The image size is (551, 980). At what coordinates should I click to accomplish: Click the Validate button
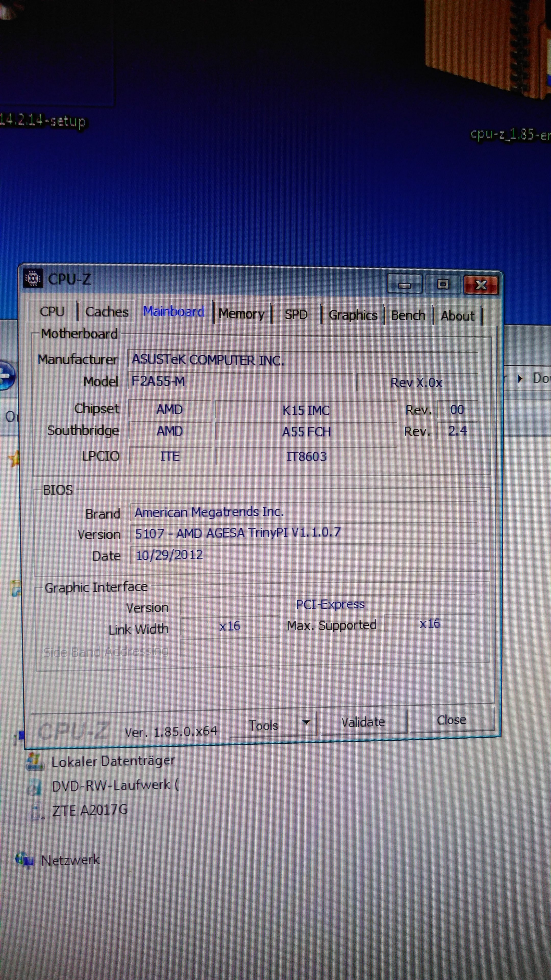click(x=363, y=722)
